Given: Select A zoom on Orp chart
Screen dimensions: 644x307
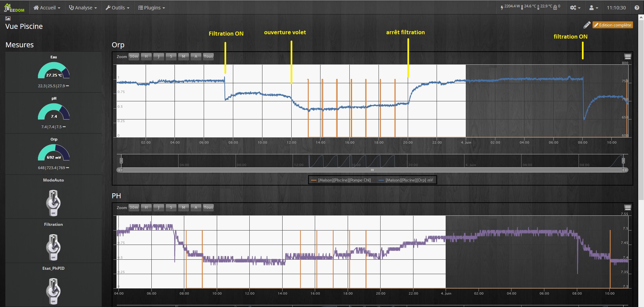Looking at the screenshot, I should (196, 56).
